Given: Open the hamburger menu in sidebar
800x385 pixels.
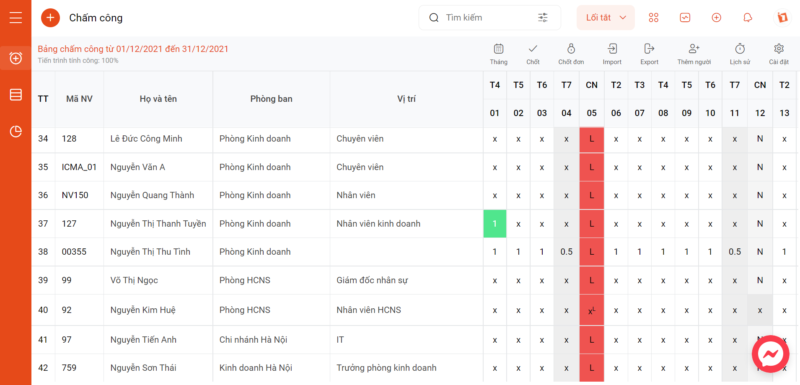Looking at the screenshot, I should point(16,17).
